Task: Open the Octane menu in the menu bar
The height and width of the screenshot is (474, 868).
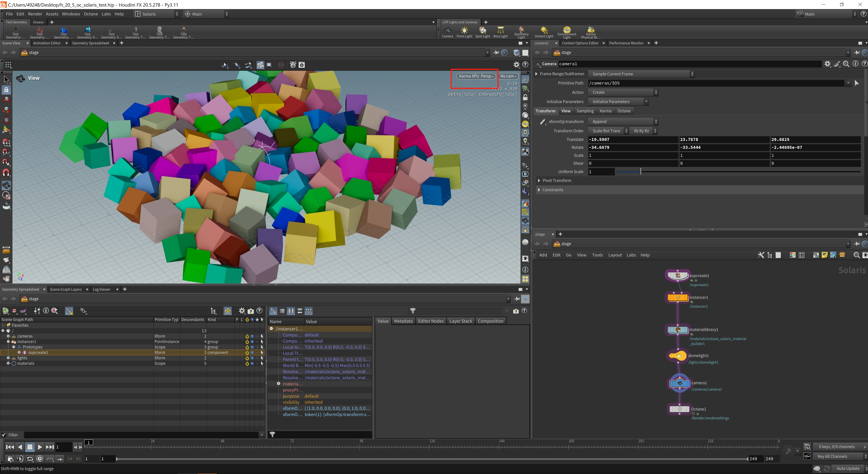Action: point(91,14)
